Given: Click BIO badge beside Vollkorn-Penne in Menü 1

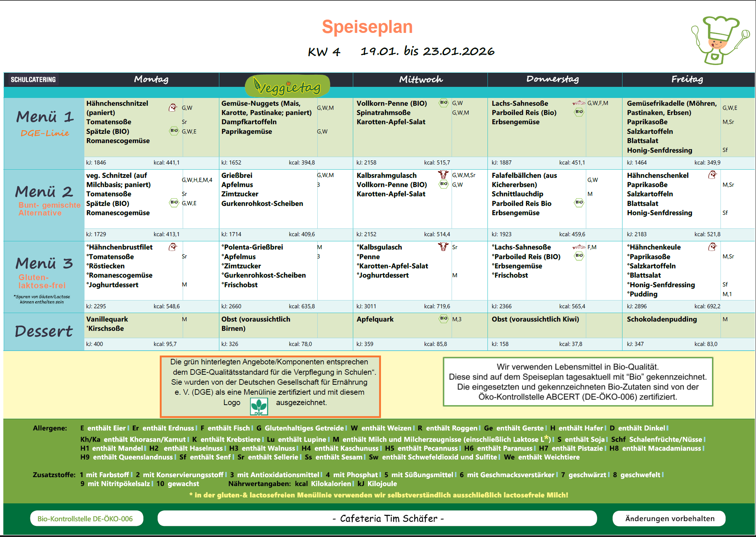Looking at the screenshot, I should click(x=443, y=103).
